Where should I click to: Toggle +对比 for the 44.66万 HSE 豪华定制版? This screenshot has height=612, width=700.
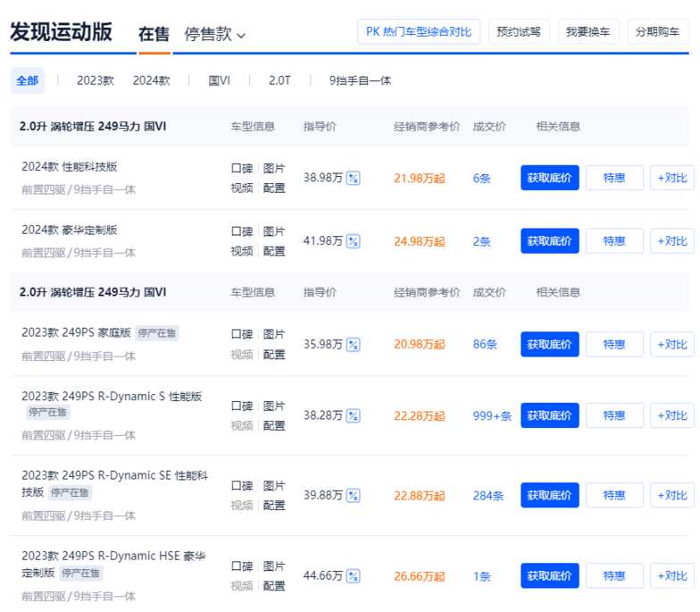671,576
